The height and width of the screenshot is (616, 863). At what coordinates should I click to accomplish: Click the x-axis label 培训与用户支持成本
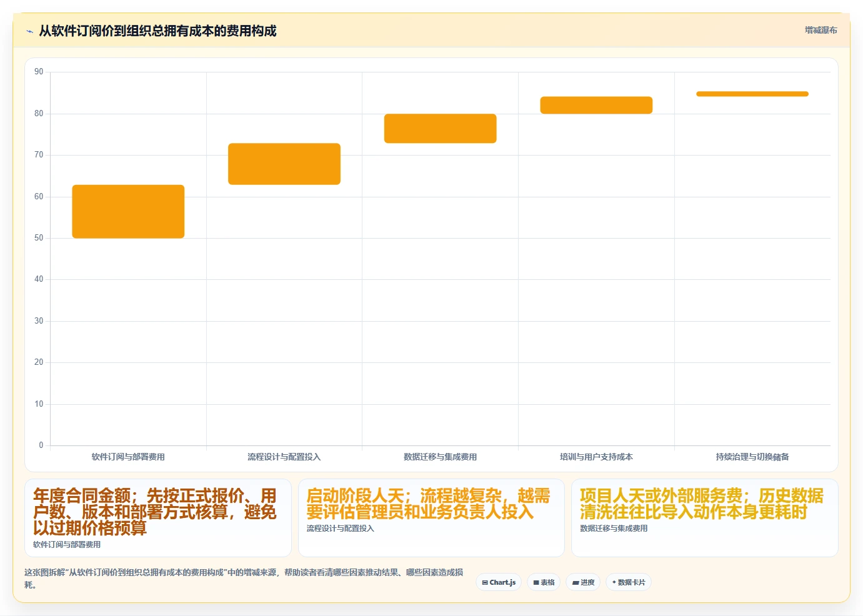pos(596,457)
